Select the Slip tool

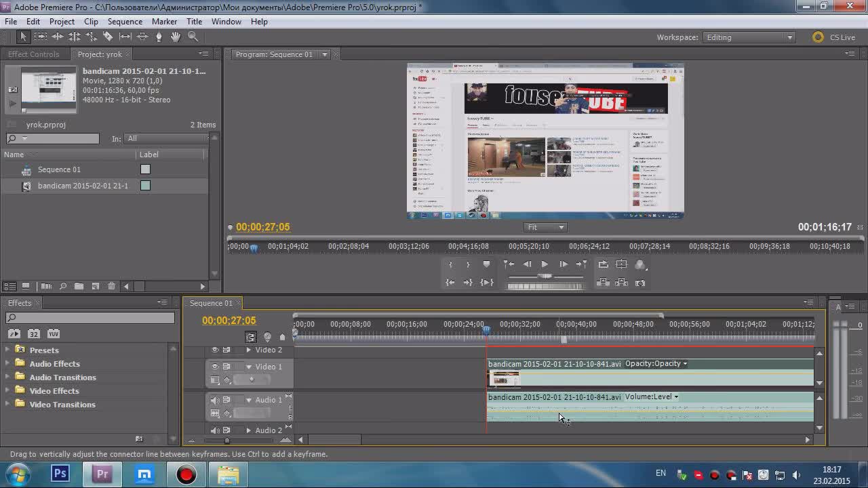[x=125, y=37]
